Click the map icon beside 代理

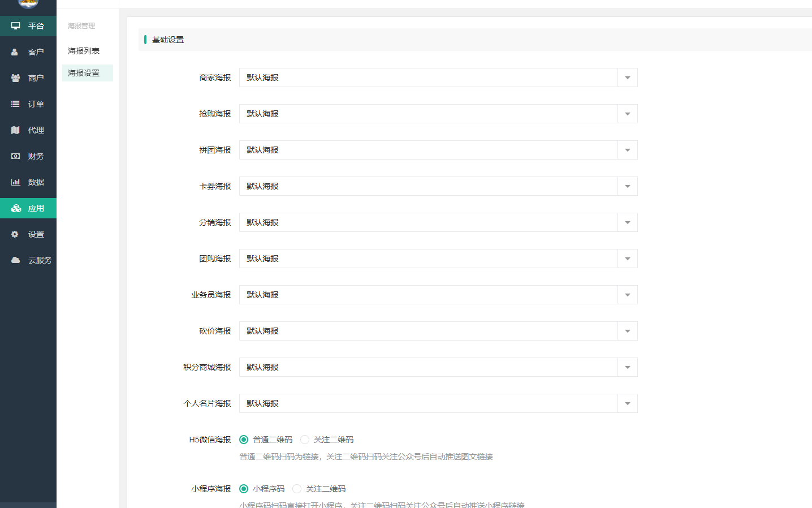(x=15, y=130)
